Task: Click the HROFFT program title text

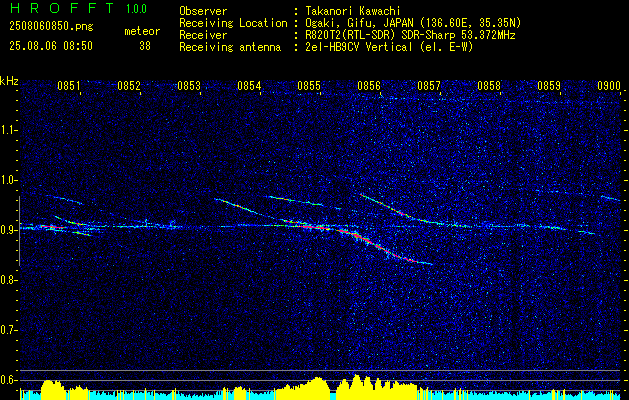Action: click(63, 8)
